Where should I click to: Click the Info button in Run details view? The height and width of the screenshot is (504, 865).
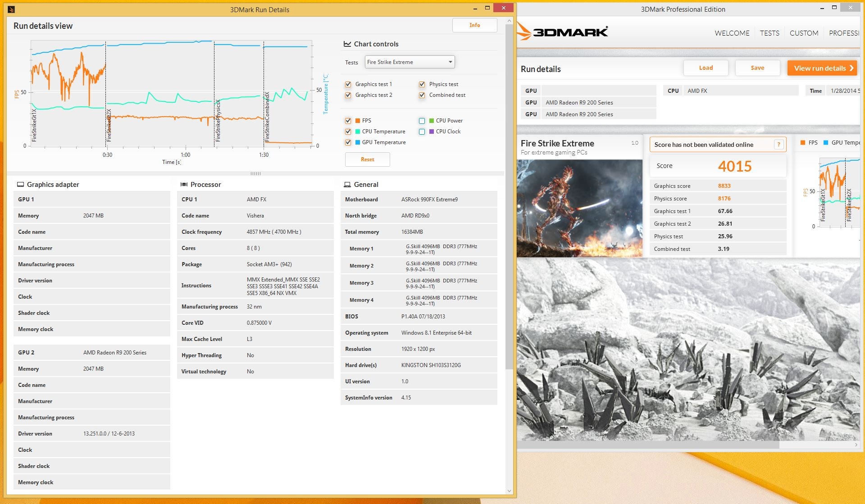pos(474,25)
